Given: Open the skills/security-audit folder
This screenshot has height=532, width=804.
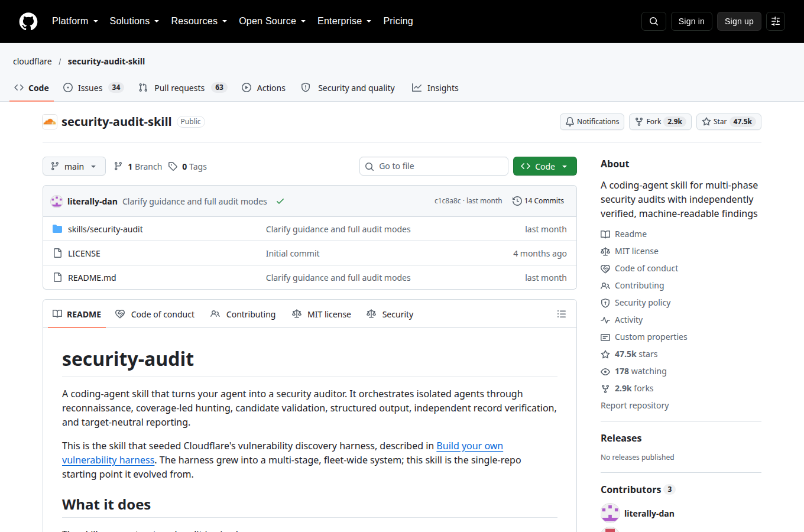Looking at the screenshot, I should [105, 229].
